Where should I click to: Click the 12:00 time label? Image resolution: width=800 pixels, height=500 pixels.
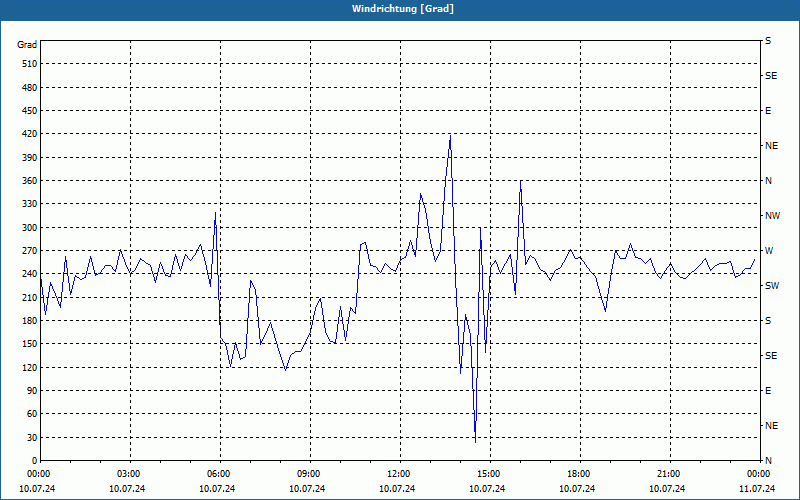point(398,474)
